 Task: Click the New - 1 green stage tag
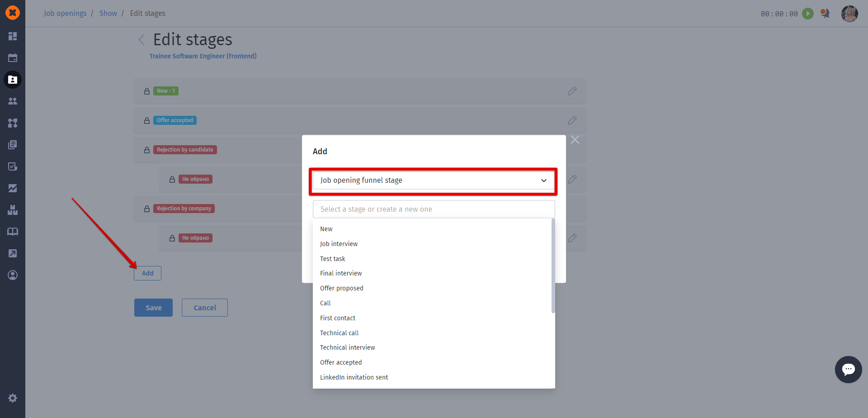click(166, 91)
